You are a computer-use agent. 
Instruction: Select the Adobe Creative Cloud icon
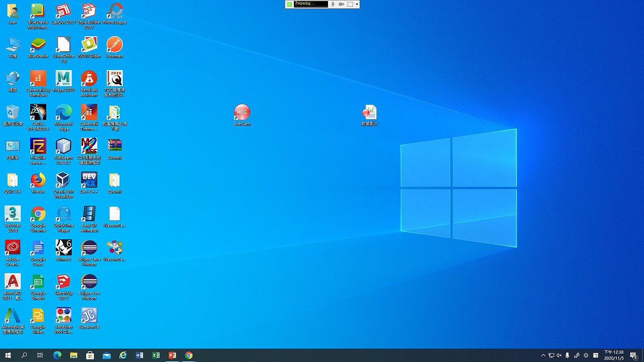pyautogui.click(x=13, y=252)
